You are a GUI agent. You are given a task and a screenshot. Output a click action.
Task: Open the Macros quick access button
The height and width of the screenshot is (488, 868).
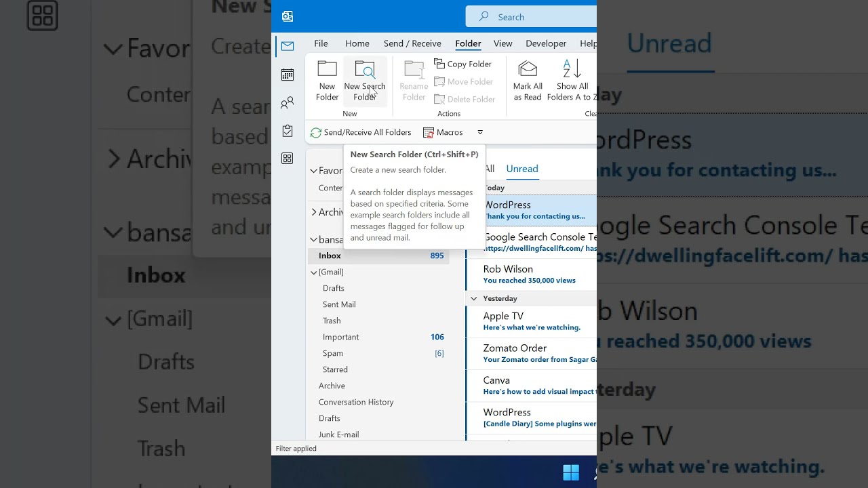coord(443,132)
